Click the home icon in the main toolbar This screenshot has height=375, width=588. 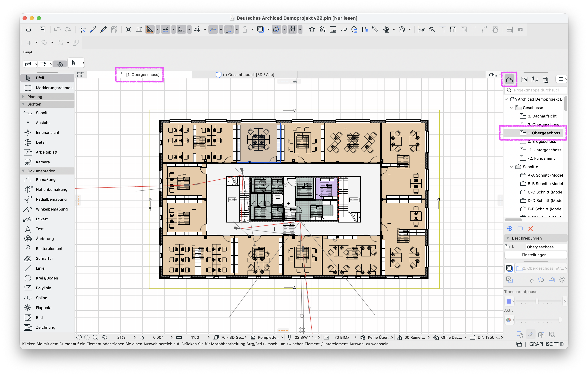point(29,30)
